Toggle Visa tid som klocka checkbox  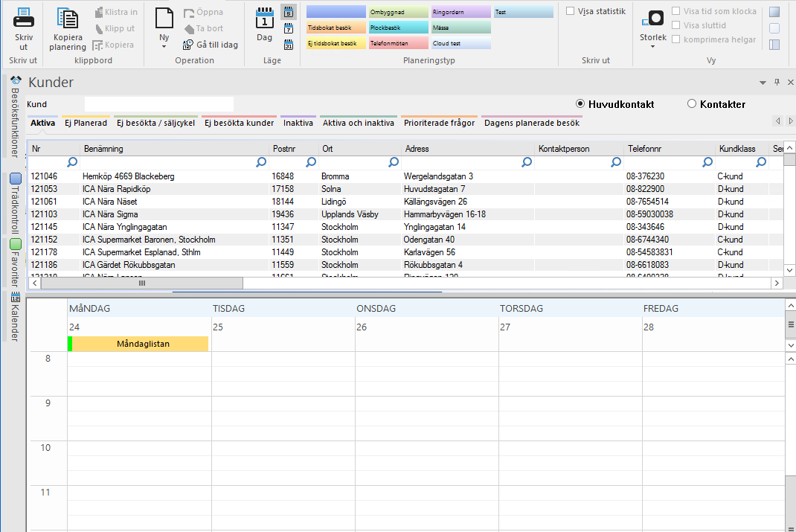click(x=675, y=11)
